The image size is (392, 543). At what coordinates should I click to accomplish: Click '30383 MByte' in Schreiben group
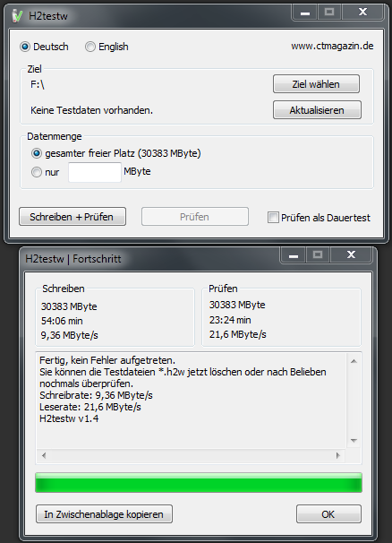click(69, 306)
